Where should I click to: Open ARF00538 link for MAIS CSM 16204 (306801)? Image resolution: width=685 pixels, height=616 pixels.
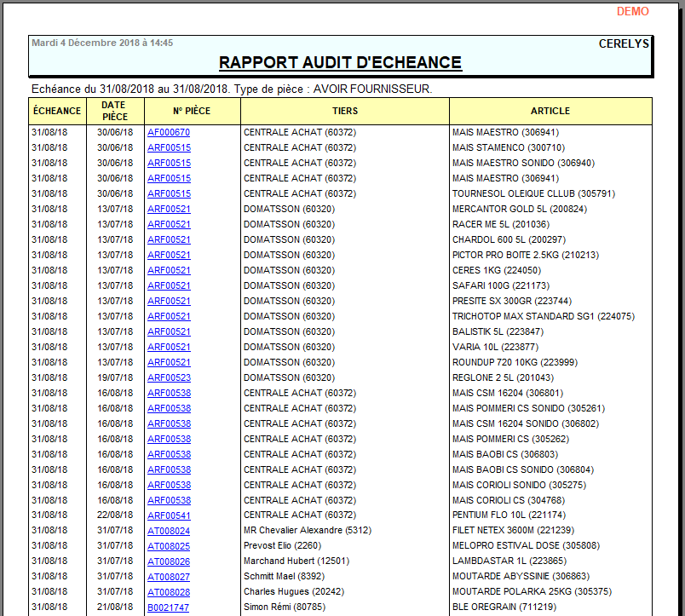169,393
